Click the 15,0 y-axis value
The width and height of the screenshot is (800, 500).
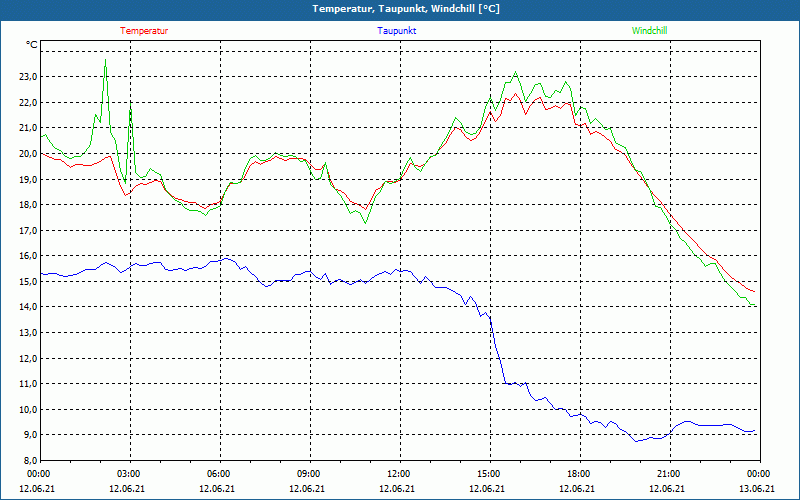[x=28, y=282]
